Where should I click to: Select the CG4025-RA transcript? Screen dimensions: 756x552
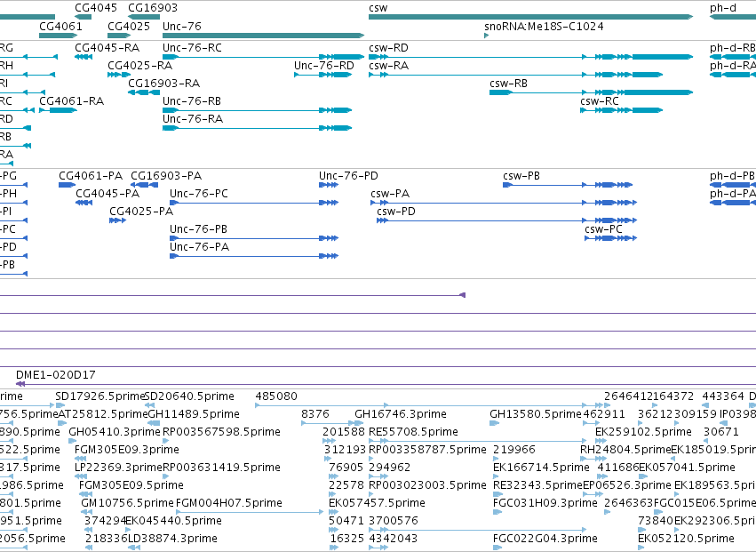(x=119, y=75)
